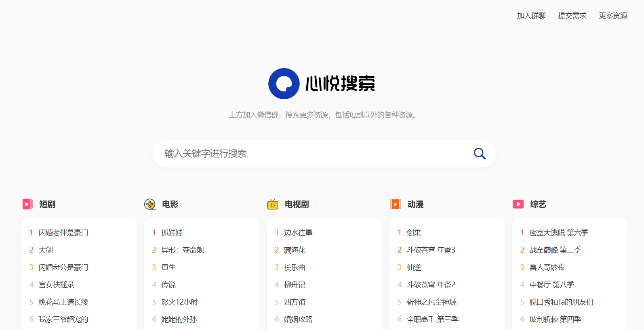Image resolution: width=644 pixels, height=330 pixels.
Task: Click the pink 短剧 category icon
Action: pyautogui.click(x=27, y=204)
